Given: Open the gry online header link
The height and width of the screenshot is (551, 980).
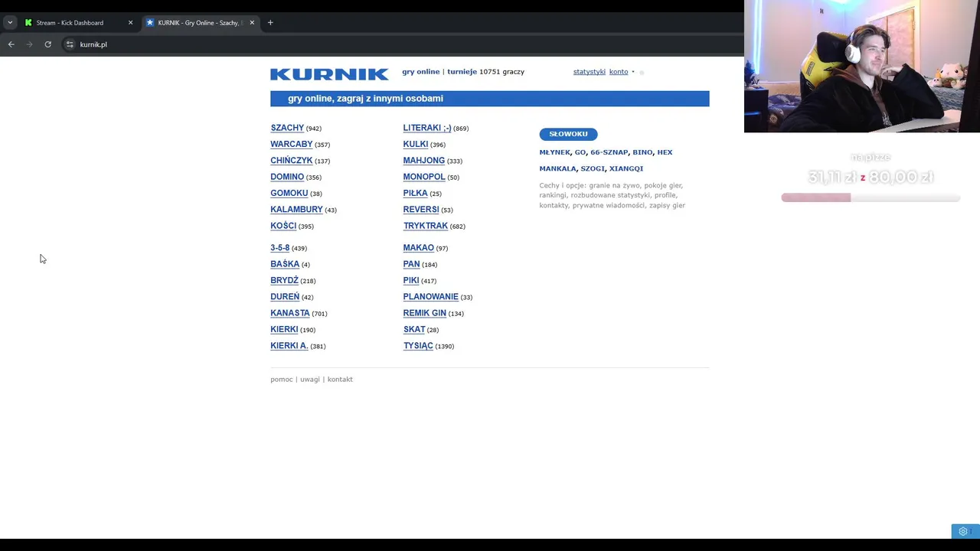Looking at the screenshot, I should 421,72.
